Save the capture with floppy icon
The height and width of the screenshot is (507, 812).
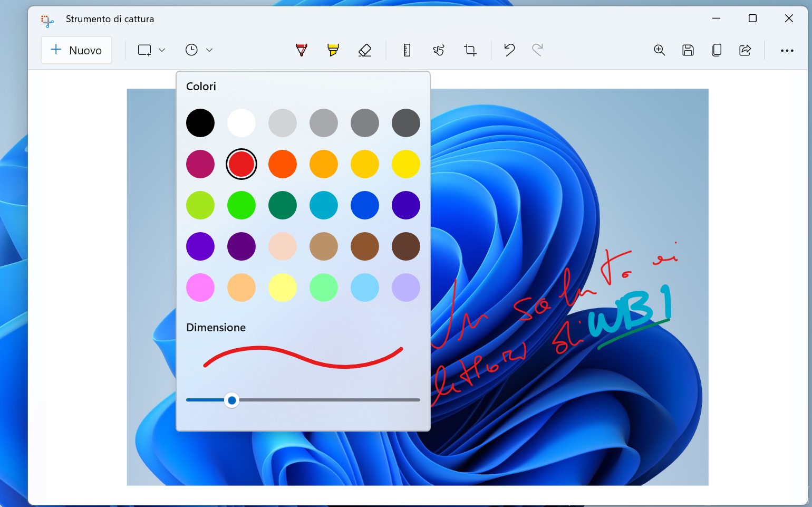tap(688, 50)
